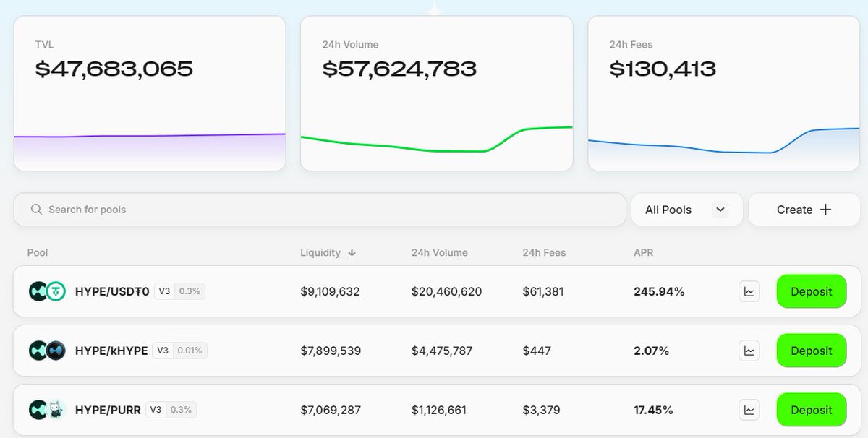Click HYPE token icon in HYPE/USD₮0 row
The height and width of the screenshot is (438, 868).
coord(38,291)
